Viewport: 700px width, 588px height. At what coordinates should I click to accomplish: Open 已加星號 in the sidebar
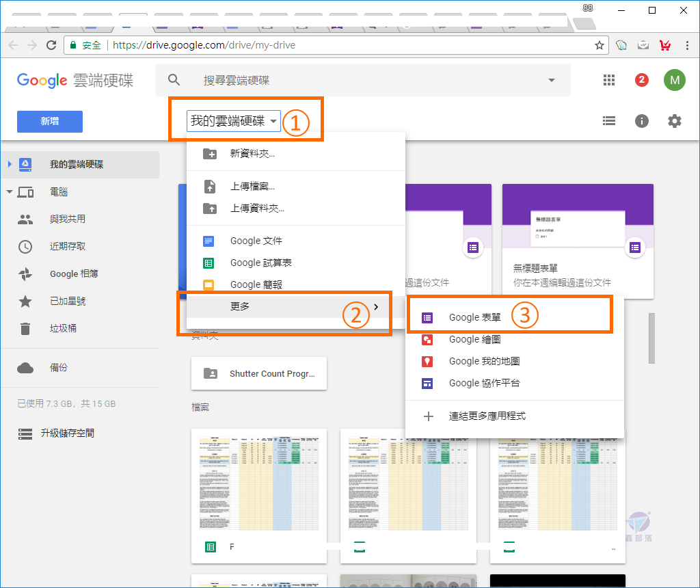click(x=80, y=302)
